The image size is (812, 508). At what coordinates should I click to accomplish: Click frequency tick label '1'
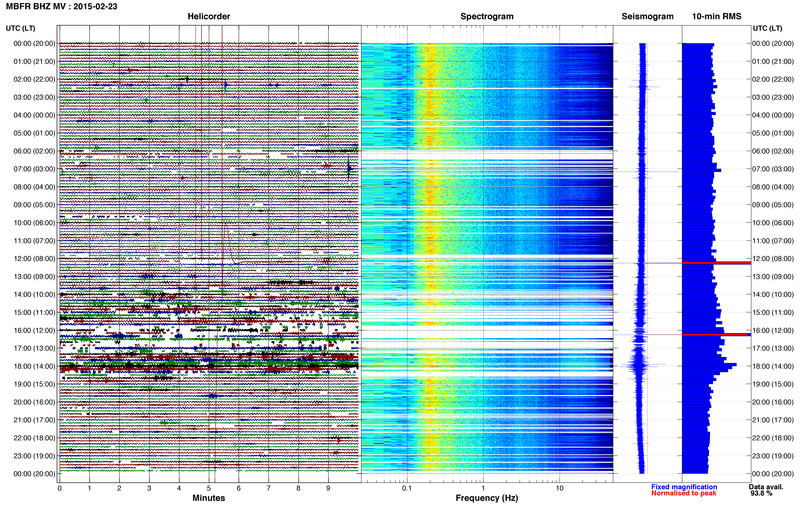(x=483, y=488)
